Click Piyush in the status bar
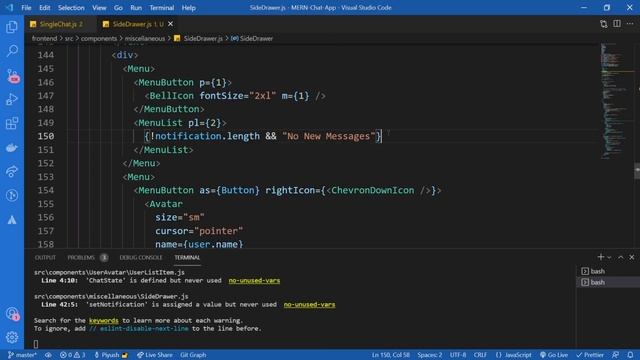The width and height of the screenshot is (640, 360). (x=111, y=355)
